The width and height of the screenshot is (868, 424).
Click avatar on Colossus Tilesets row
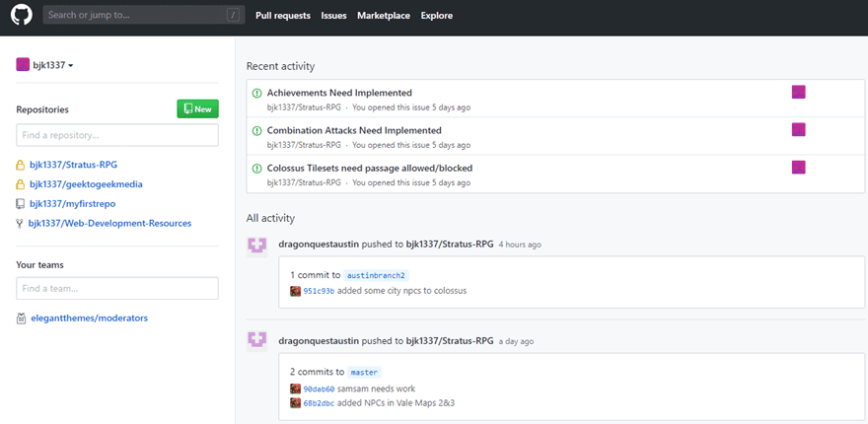[798, 168]
